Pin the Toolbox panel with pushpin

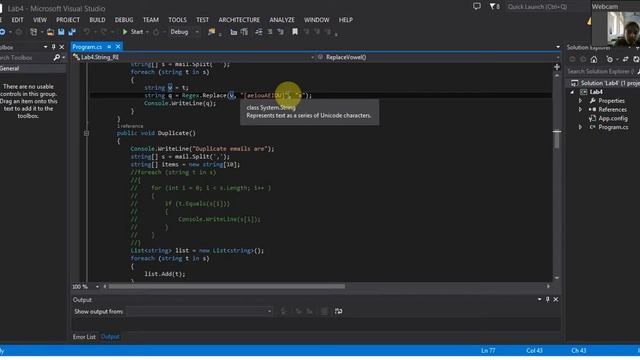[53, 47]
